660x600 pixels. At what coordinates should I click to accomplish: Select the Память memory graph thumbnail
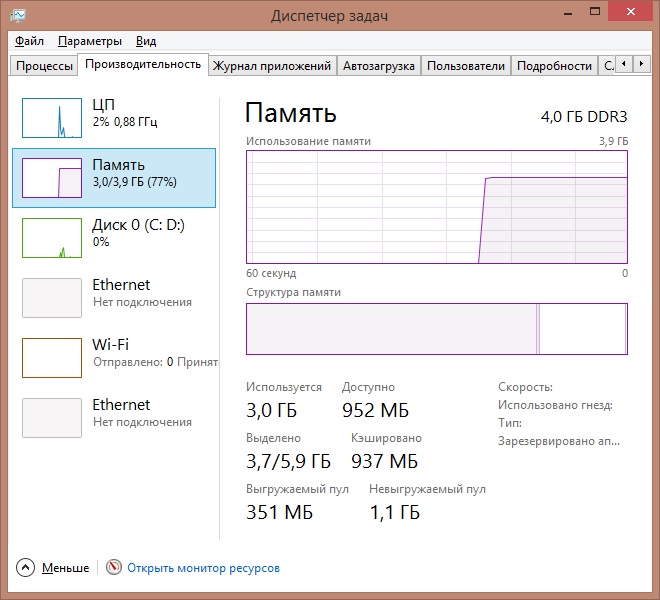[52, 177]
